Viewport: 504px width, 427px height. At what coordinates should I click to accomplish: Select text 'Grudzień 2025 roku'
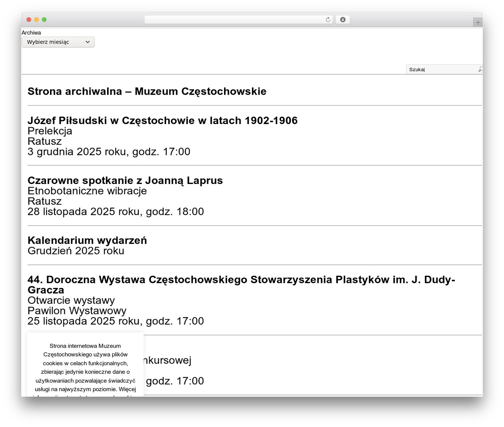[76, 251]
